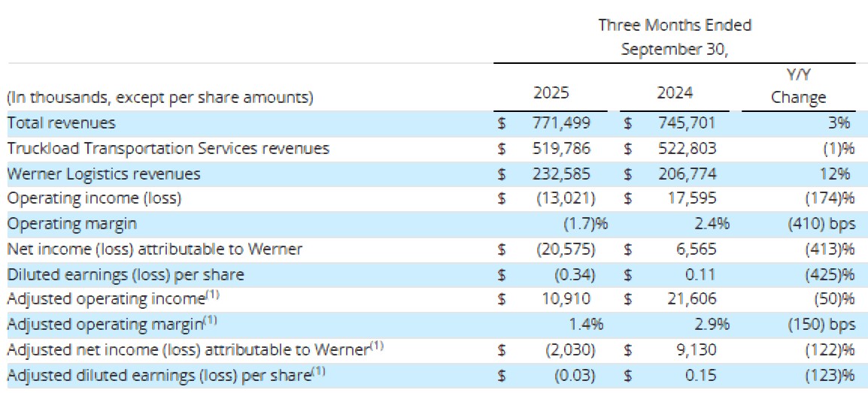
Task: Click the (150) bps change cell
Action: [x=821, y=325]
